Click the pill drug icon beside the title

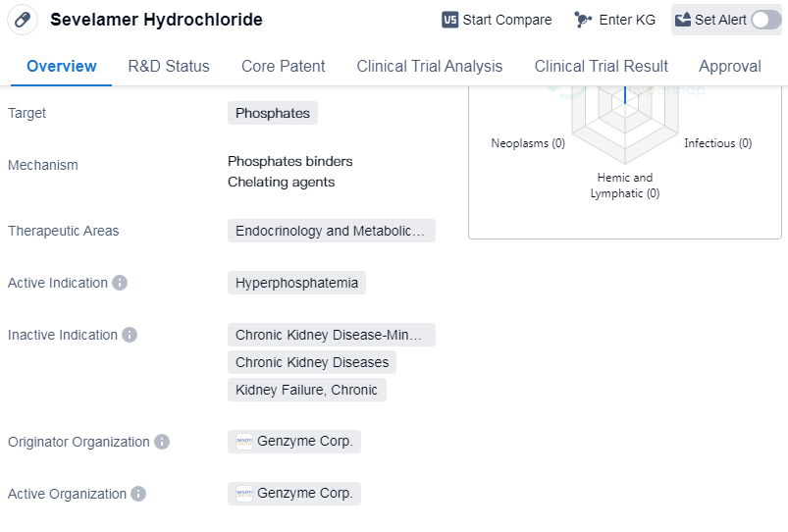(x=24, y=20)
